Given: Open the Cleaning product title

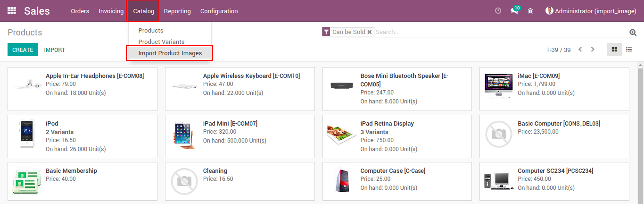Looking at the screenshot, I should pyautogui.click(x=215, y=170).
